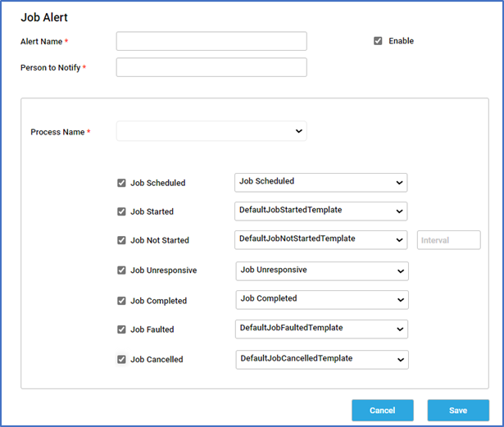
Task: Uncheck the Job Completed checkbox
Action: [121, 301]
